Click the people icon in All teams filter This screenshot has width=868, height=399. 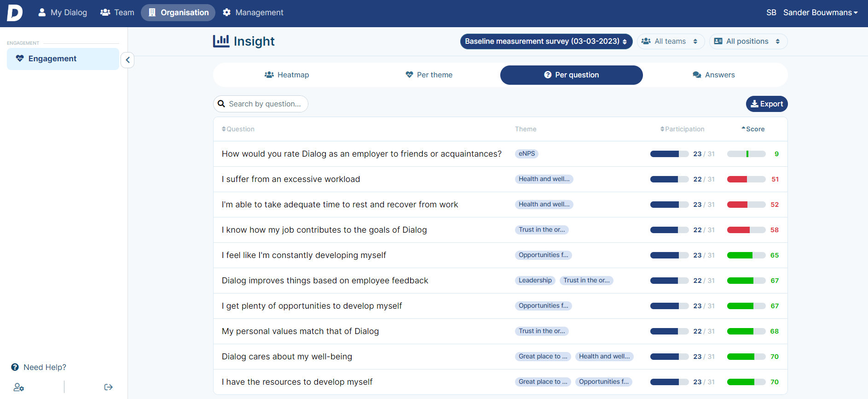click(x=646, y=41)
